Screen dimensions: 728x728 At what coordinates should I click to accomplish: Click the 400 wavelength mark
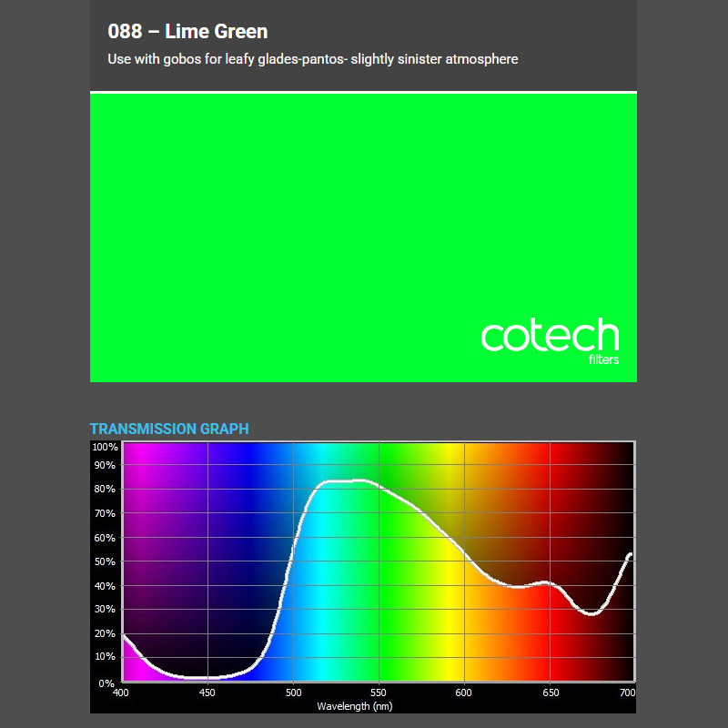[x=121, y=692]
